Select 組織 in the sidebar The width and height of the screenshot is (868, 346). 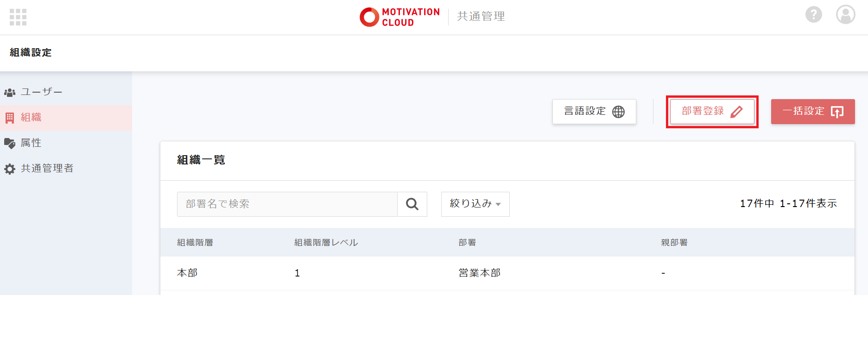(x=31, y=118)
